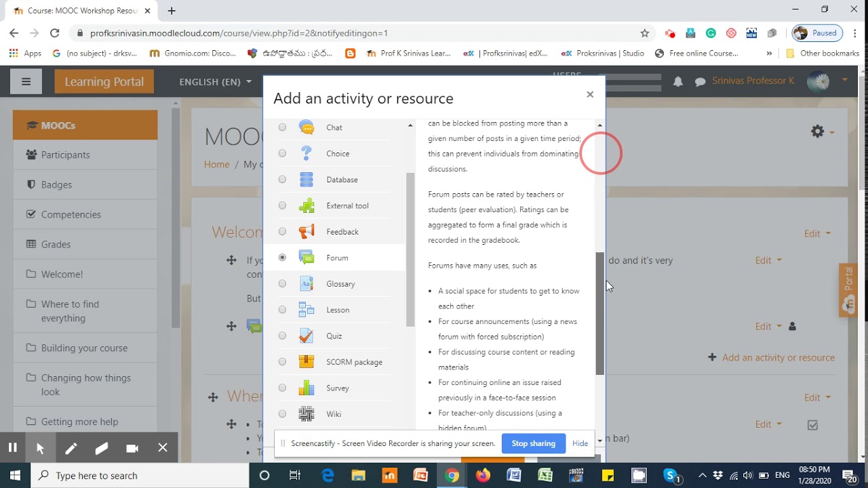Toggle the Screencastify webcam icon

tap(132, 448)
